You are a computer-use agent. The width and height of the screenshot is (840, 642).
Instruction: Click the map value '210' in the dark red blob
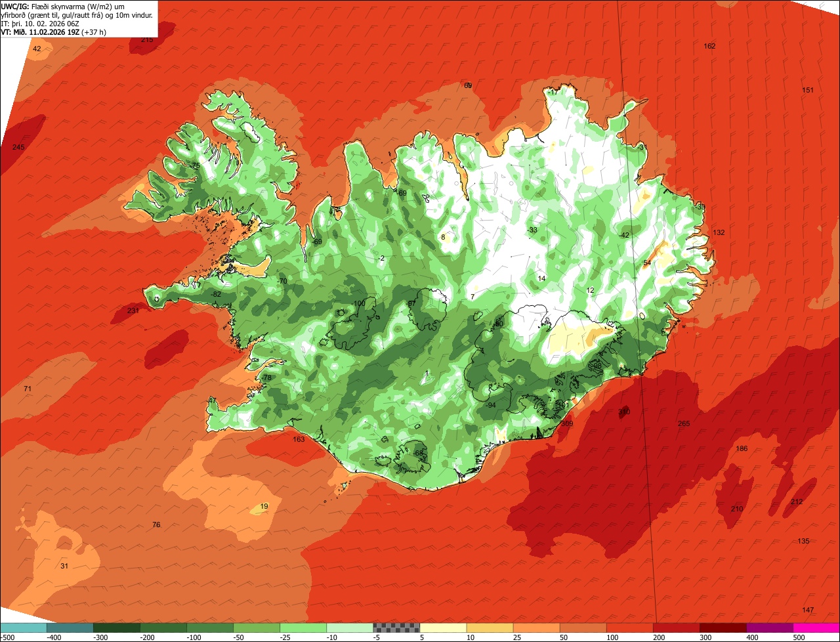[737, 509]
